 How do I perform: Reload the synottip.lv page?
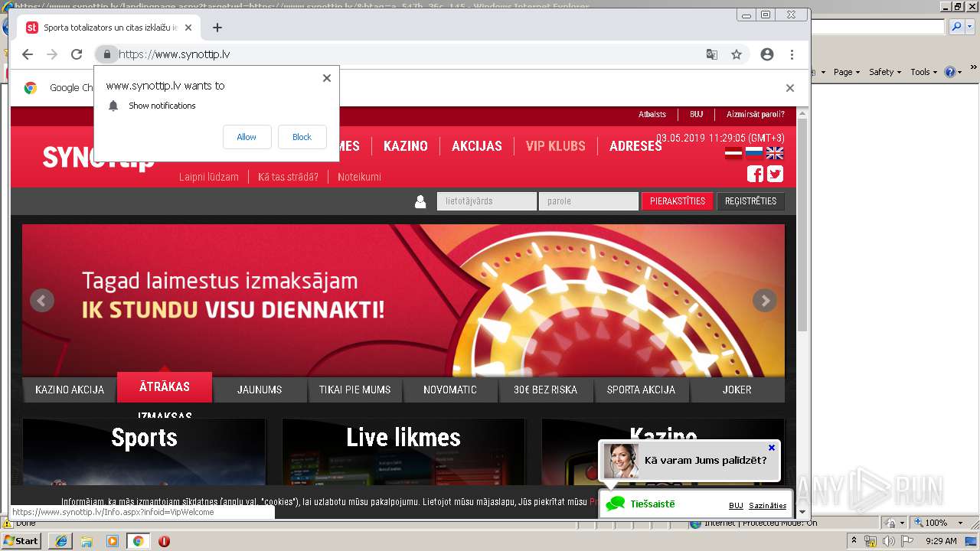click(77, 54)
